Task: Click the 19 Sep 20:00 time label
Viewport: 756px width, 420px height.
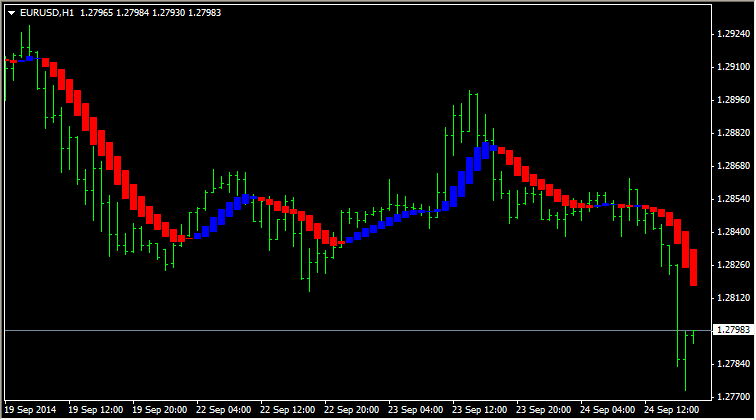Action: [160, 410]
